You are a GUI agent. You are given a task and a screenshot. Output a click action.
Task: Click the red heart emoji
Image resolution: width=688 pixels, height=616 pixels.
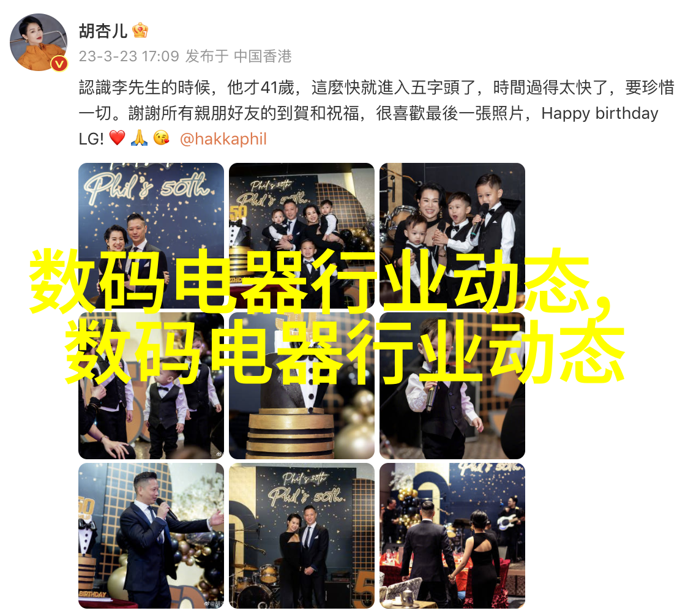point(117,138)
